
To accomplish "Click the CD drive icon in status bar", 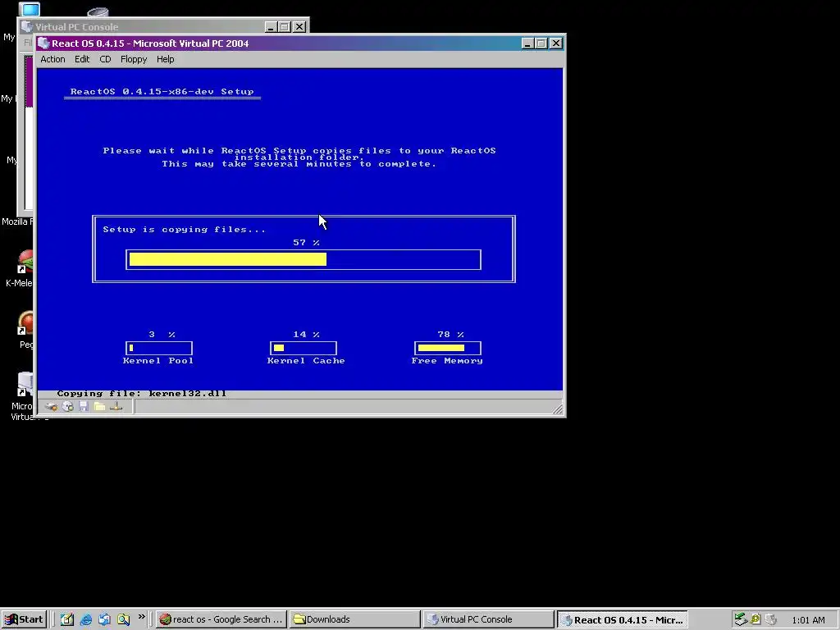I will coord(68,407).
